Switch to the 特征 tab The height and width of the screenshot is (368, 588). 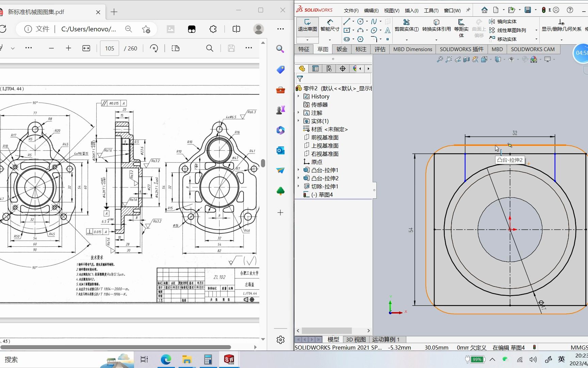(304, 49)
